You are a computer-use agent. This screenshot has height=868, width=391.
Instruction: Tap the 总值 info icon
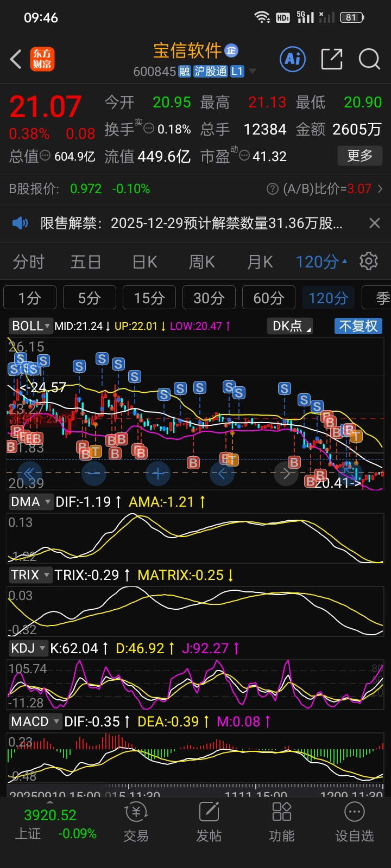[x=46, y=156]
